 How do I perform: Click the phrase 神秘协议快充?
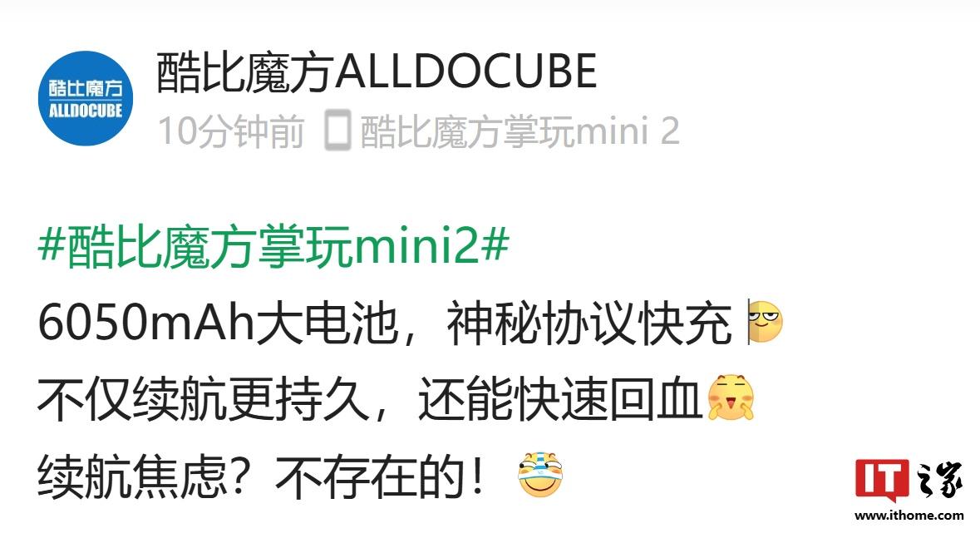click(588, 323)
